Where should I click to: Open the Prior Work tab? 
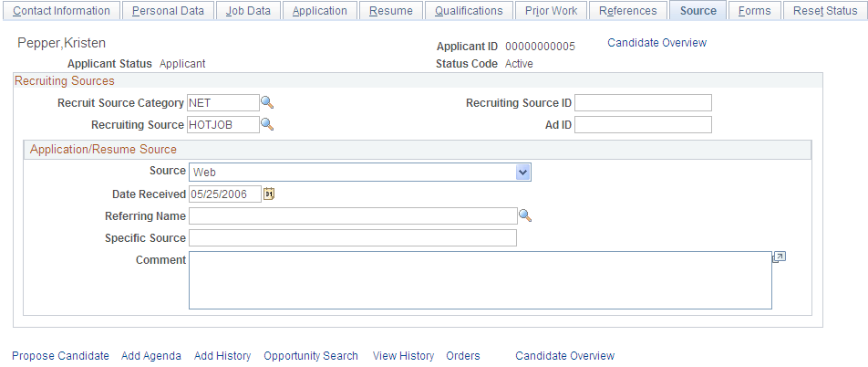(x=551, y=11)
